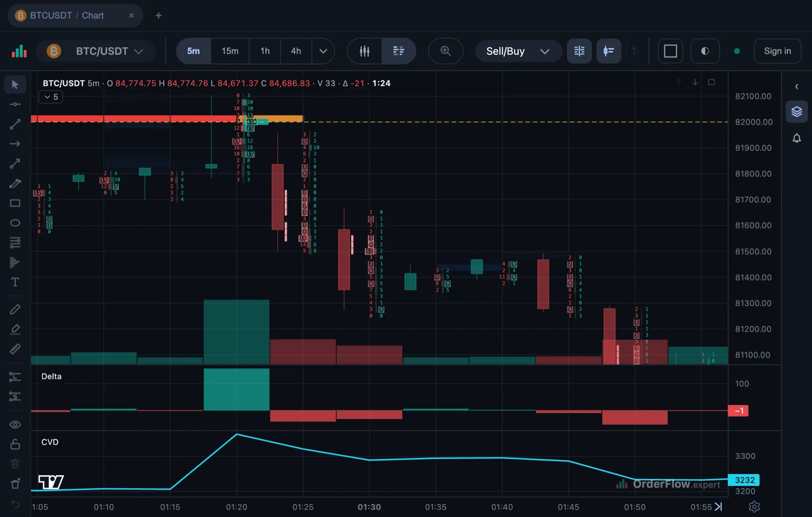Select the candlestick chart type
812x517 pixels.
(364, 51)
